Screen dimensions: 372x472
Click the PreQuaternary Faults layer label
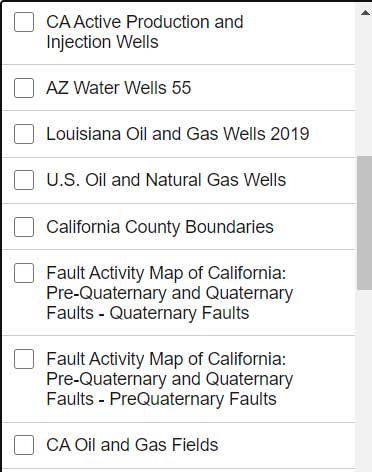click(170, 379)
